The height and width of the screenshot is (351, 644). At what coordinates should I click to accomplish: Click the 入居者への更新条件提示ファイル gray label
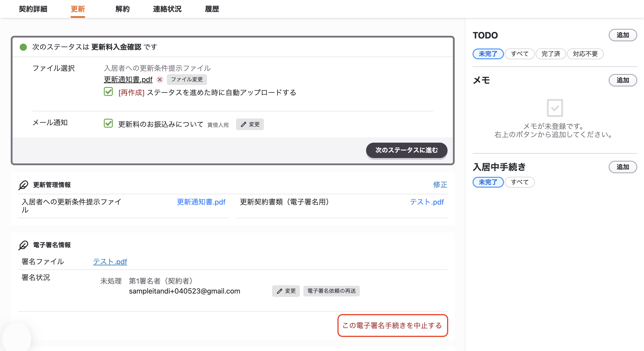click(x=157, y=68)
